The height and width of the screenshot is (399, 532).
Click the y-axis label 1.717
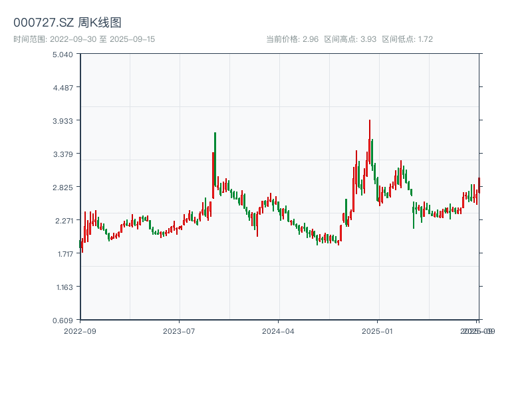(x=65, y=254)
